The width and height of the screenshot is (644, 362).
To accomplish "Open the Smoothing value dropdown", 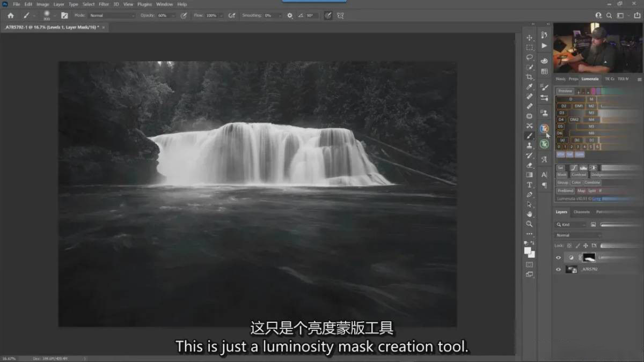I will pyautogui.click(x=281, y=16).
